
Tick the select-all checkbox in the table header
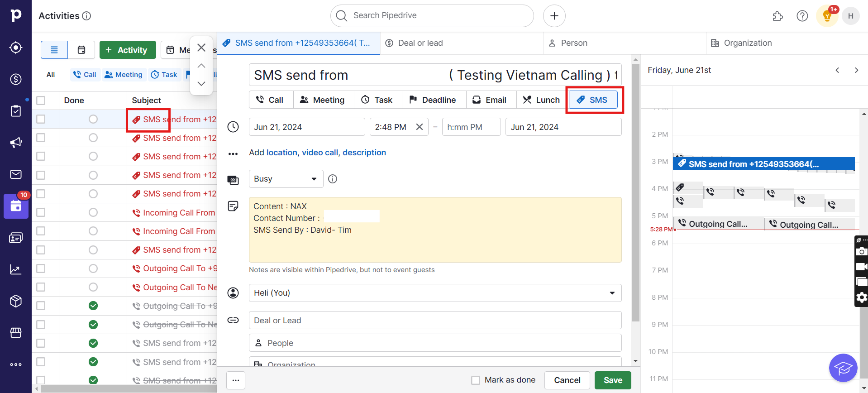click(41, 100)
